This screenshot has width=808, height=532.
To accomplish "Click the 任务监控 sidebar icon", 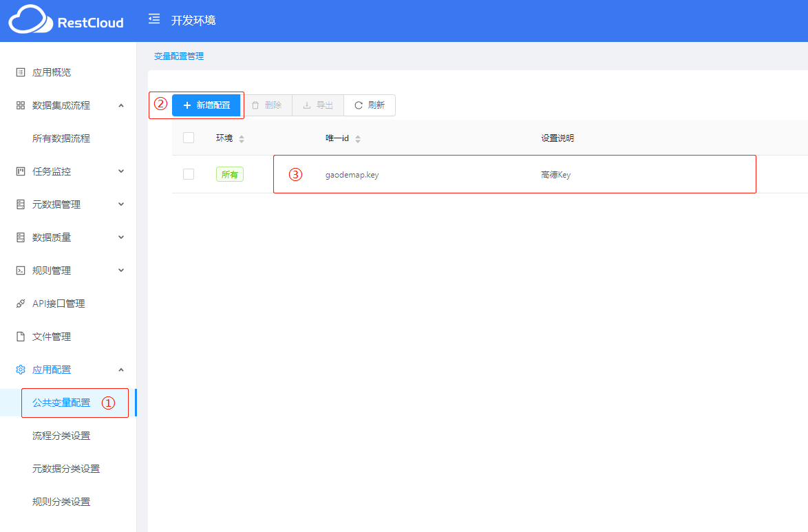I will point(21,171).
